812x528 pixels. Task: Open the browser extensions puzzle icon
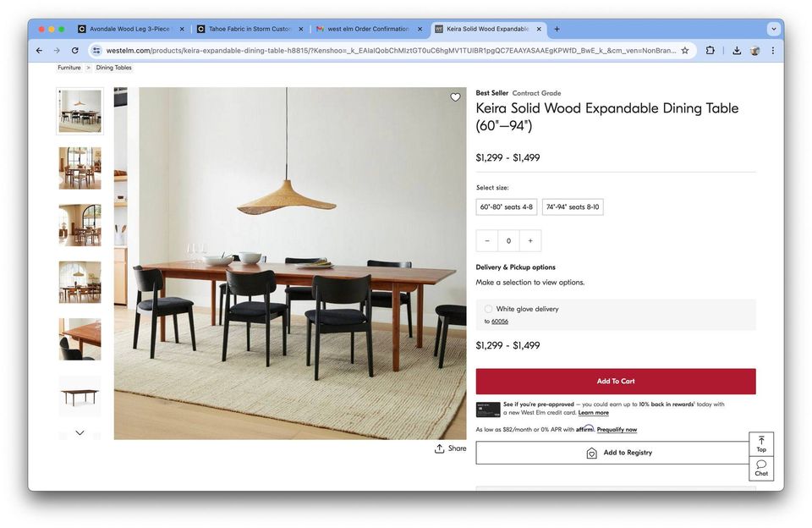[710, 50]
